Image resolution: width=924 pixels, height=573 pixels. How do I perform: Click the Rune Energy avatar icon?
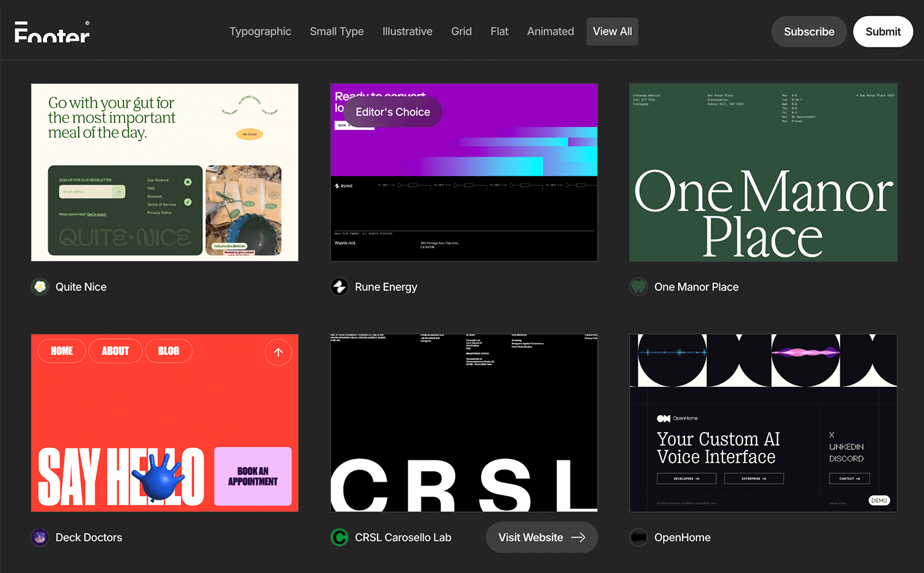339,287
